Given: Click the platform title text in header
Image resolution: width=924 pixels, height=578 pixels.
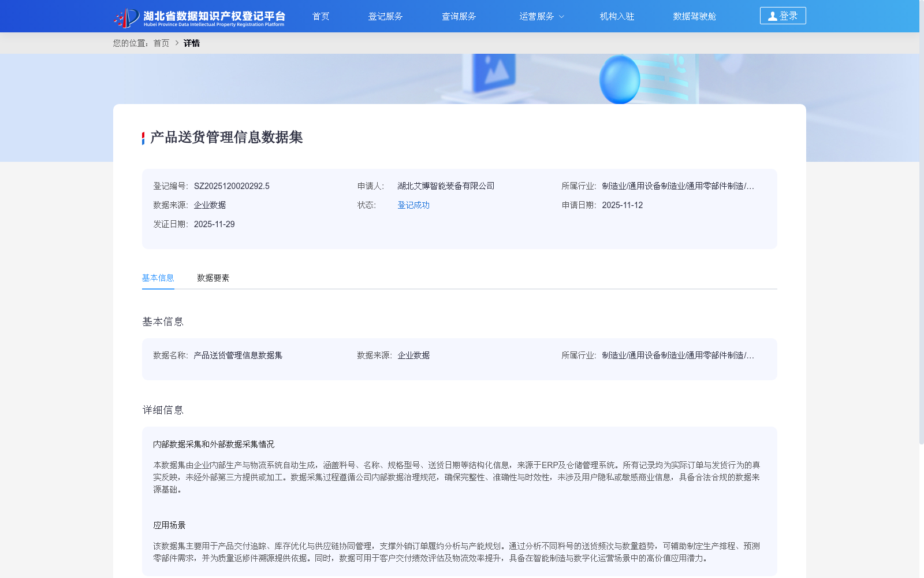Looking at the screenshot, I should click(214, 17).
